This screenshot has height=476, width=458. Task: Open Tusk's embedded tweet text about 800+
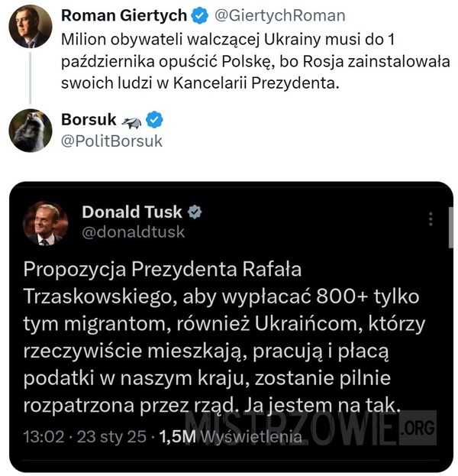(224, 337)
